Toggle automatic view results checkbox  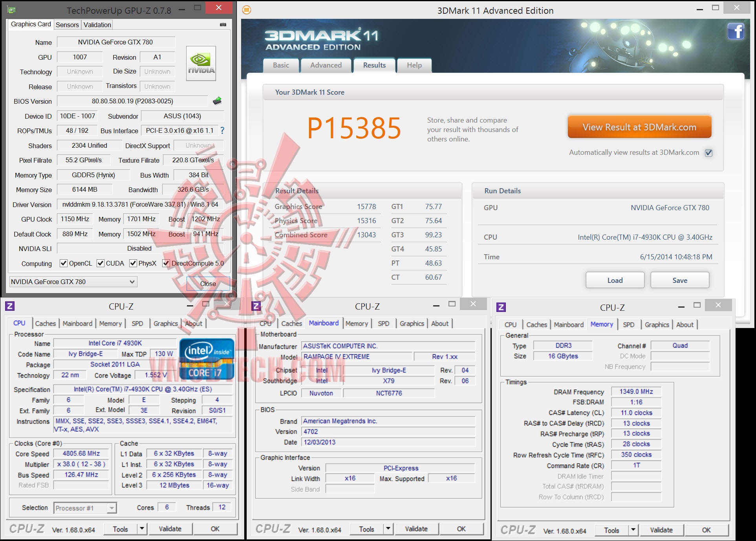click(x=708, y=153)
